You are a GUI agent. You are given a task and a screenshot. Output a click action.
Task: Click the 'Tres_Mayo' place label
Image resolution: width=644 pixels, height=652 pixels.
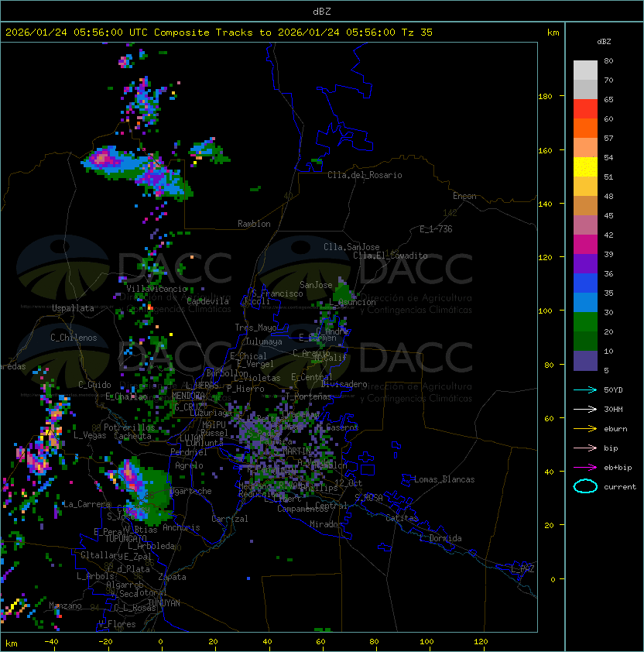[255, 328]
